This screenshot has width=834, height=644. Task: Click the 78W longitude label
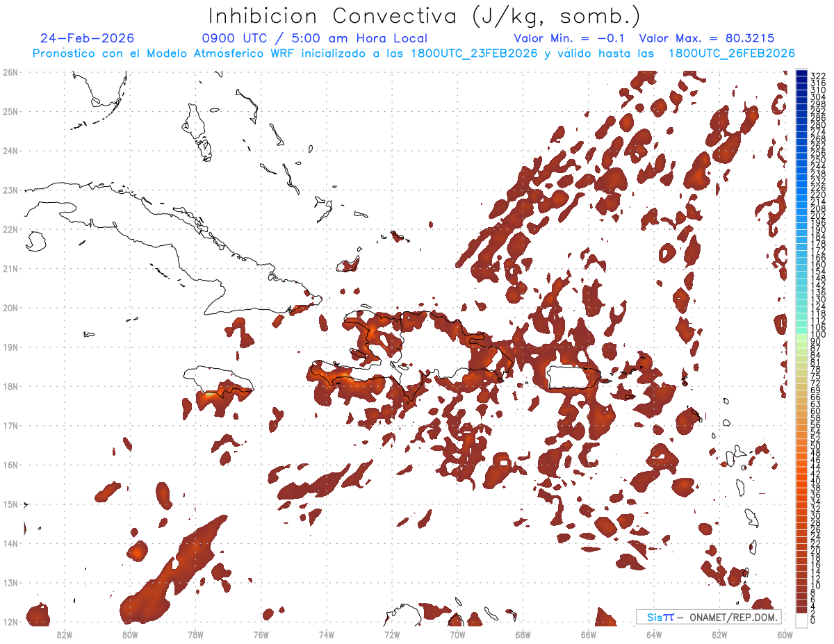[x=195, y=634]
